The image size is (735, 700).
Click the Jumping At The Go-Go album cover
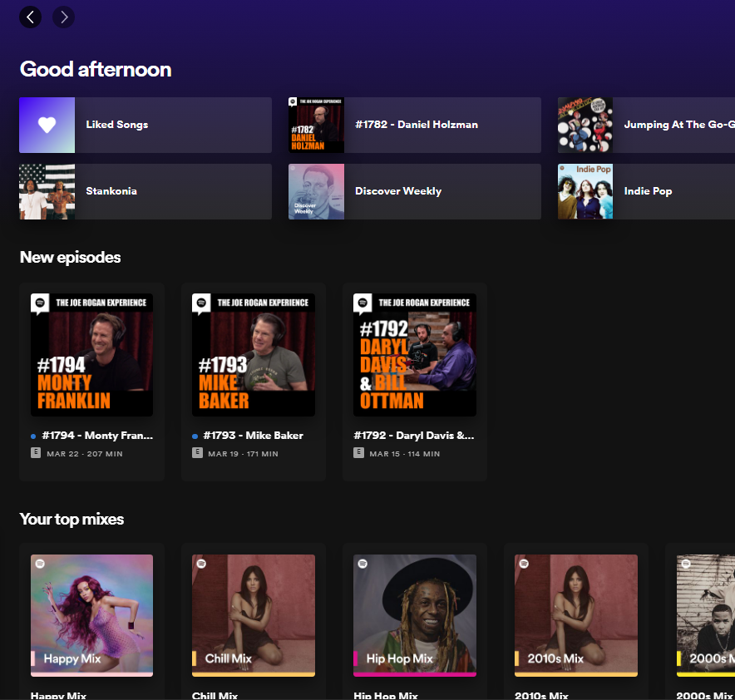click(585, 125)
